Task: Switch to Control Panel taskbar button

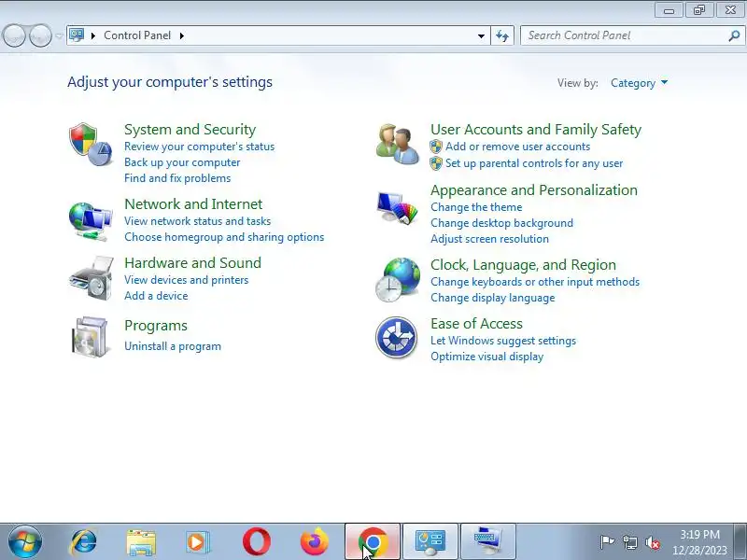Action: point(430,542)
